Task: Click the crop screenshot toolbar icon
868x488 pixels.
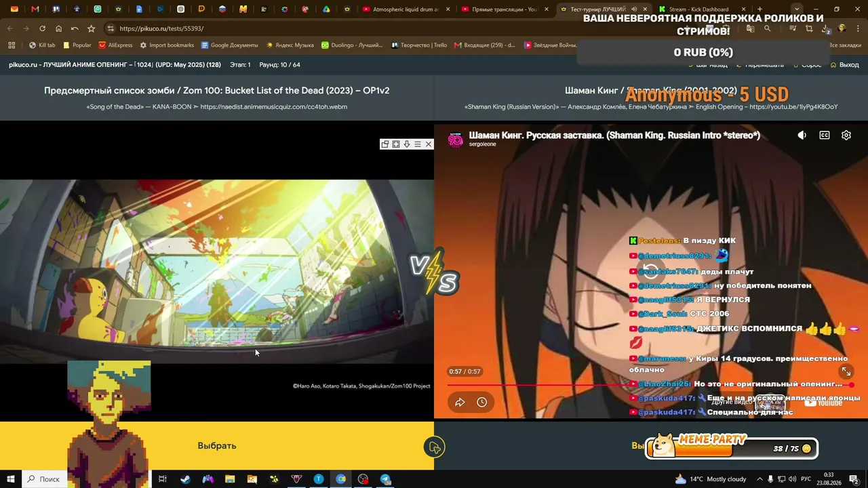Action: coord(809,28)
